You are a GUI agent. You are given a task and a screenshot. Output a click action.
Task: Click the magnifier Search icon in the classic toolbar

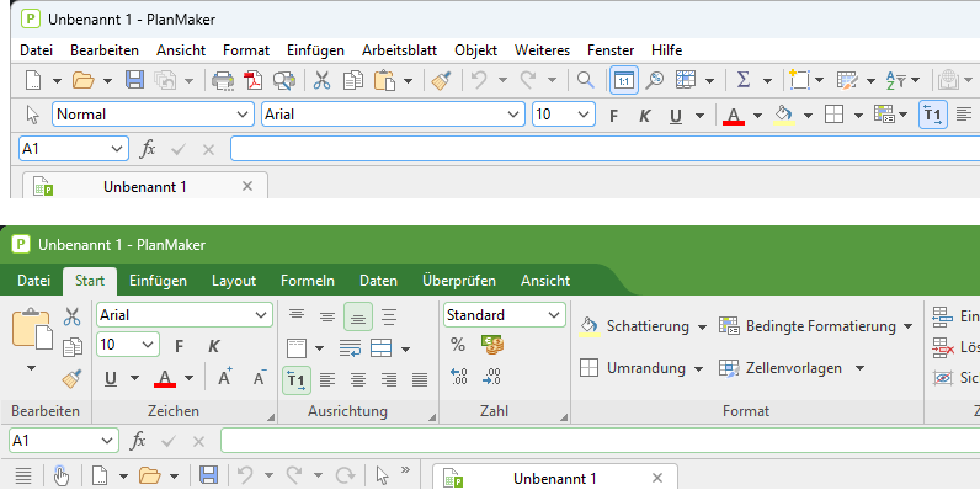pos(585,80)
